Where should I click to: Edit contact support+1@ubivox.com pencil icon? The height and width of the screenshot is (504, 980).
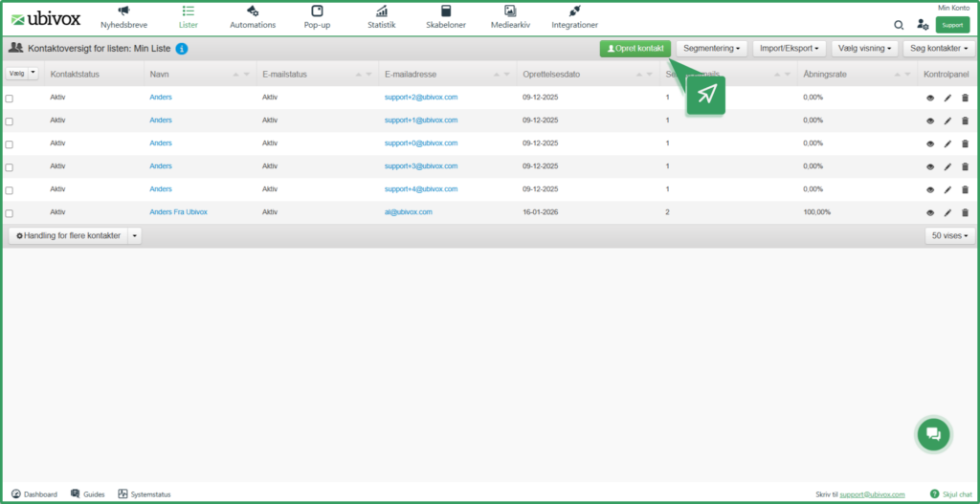947,121
